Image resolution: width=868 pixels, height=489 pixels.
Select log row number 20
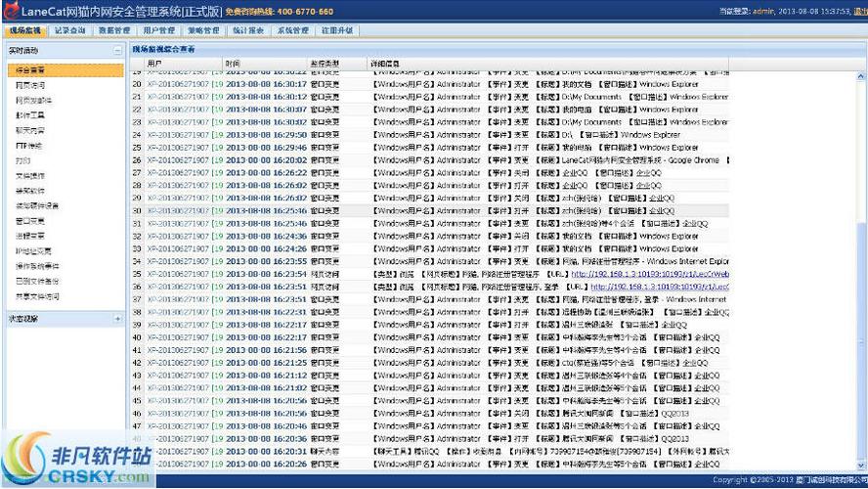430,84
